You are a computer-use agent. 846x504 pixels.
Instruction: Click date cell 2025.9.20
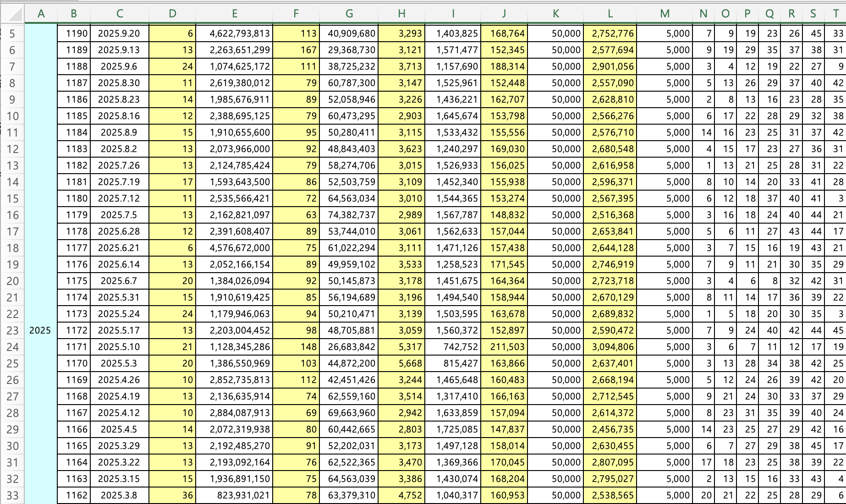(120, 33)
